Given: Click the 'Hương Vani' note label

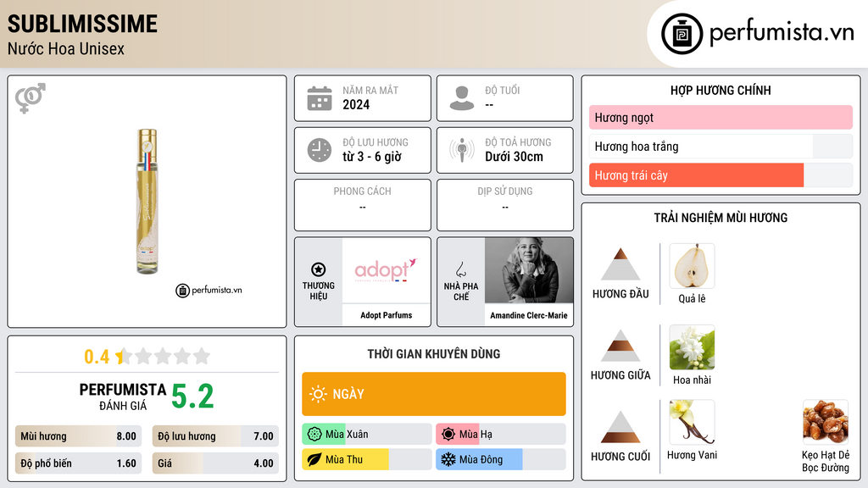Looking at the screenshot, I should [692, 455].
